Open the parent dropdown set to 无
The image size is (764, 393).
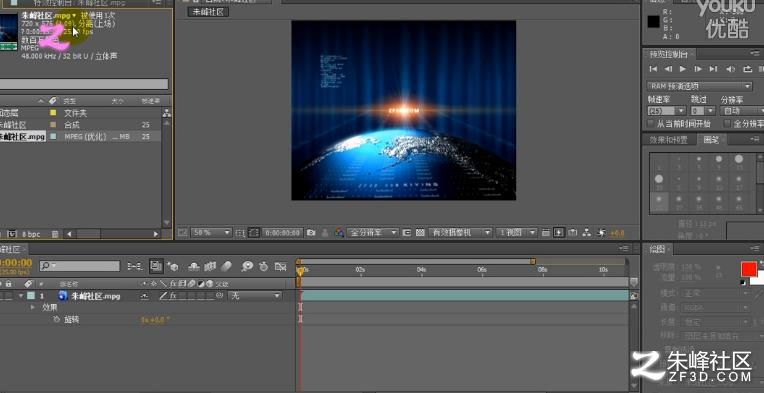click(255, 296)
